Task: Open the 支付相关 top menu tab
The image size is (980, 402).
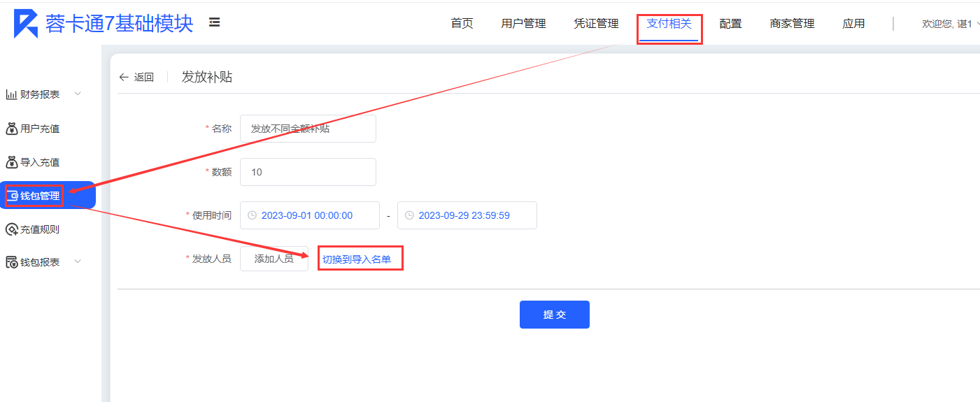Action: pyautogui.click(x=669, y=24)
